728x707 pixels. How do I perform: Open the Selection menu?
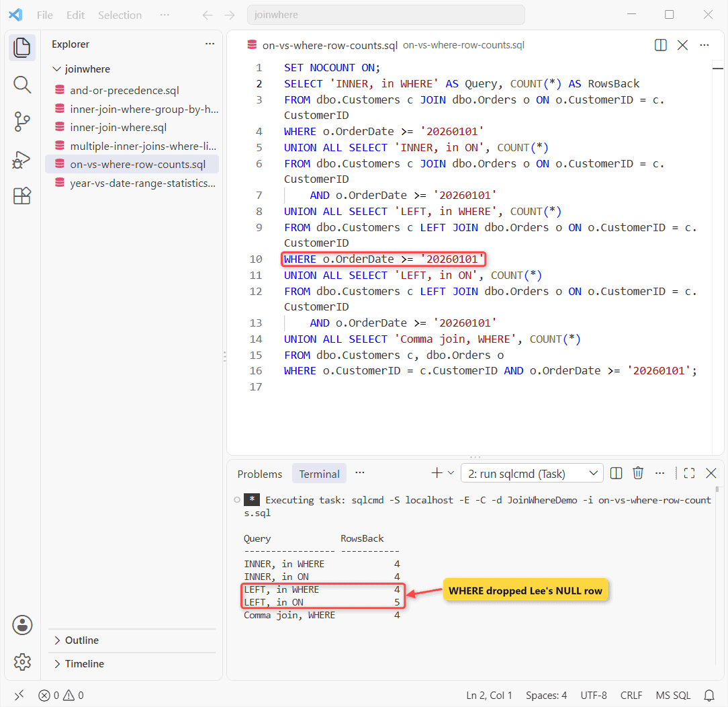coord(120,15)
